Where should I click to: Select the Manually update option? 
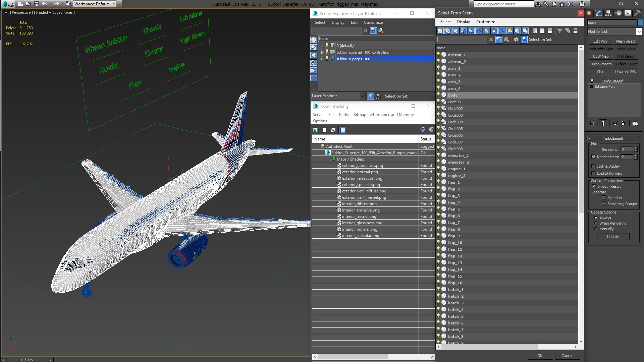[596, 229]
